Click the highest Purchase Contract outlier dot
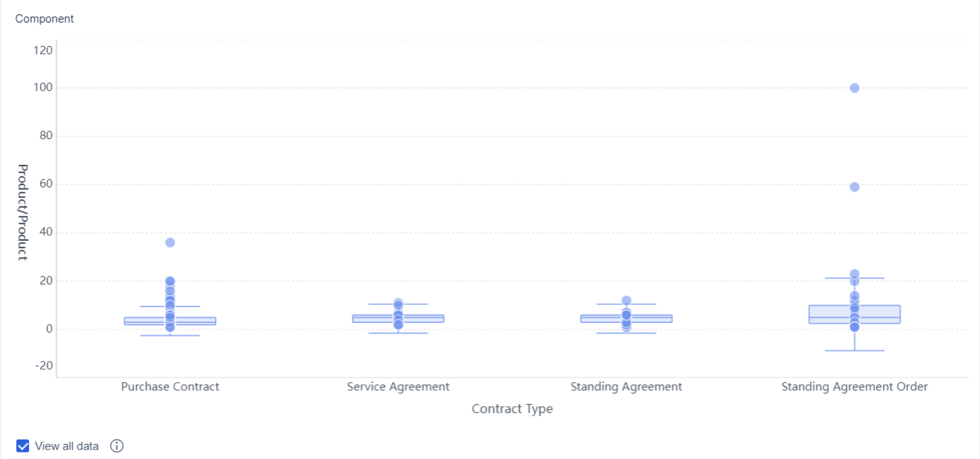The height and width of the screenshot is (459, 980). tap(170, 243)
